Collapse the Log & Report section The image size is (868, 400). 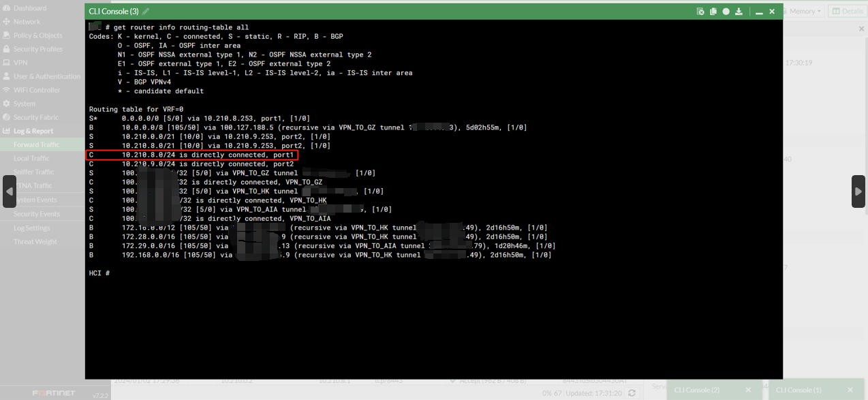(33, 131)
